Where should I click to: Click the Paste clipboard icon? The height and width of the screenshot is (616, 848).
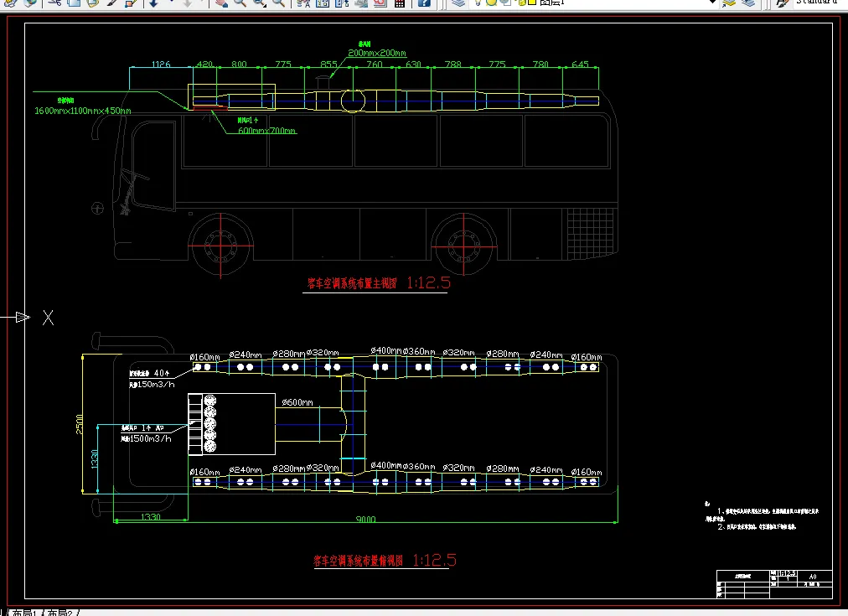pyautogui.click(x=93, y=3)
